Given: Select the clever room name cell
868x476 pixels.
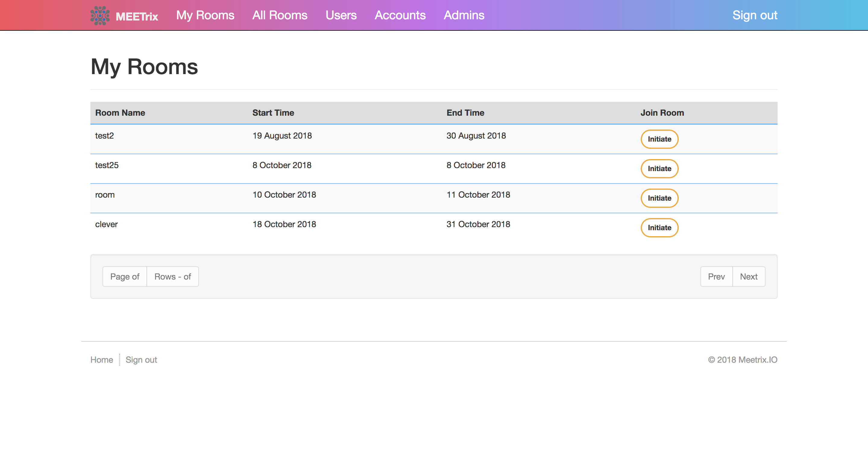Looking at the screenshot, I should coord(106,224).
